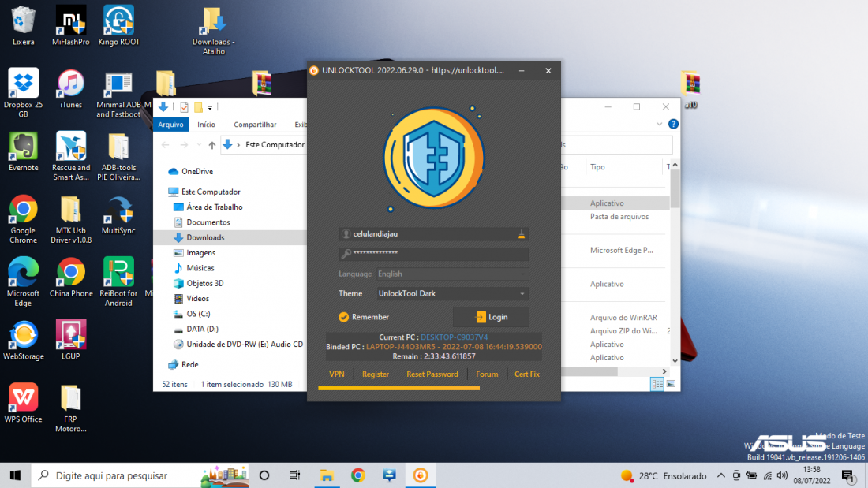Launch the Kingo ROOT desktop shortcut

tap(118, 25)
